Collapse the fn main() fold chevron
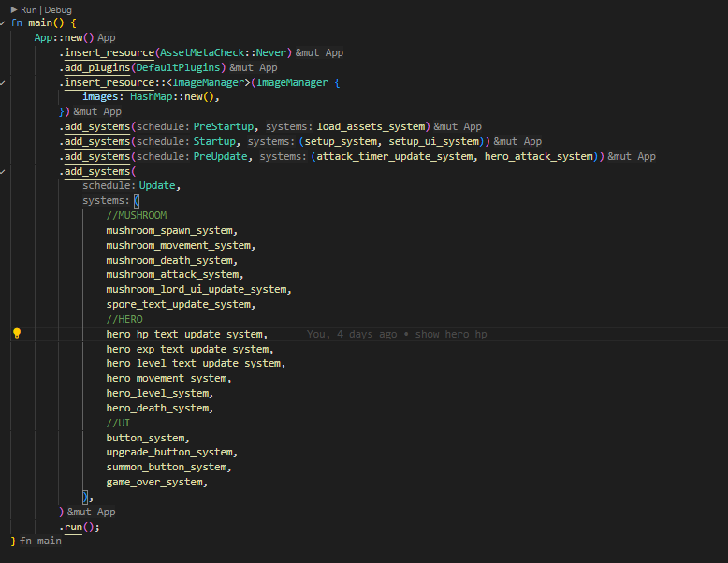The image size is (728, 563). click(x=4, y=22)
